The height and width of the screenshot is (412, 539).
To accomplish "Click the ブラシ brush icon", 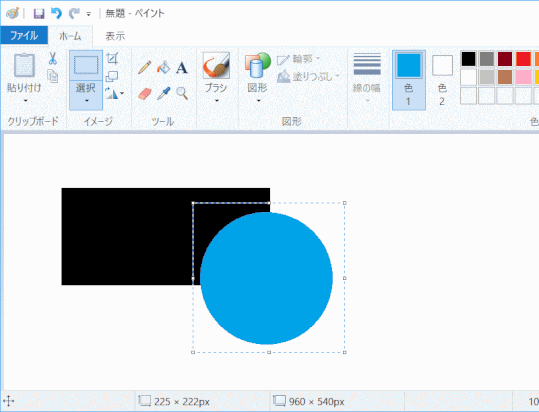I will 216,65.
